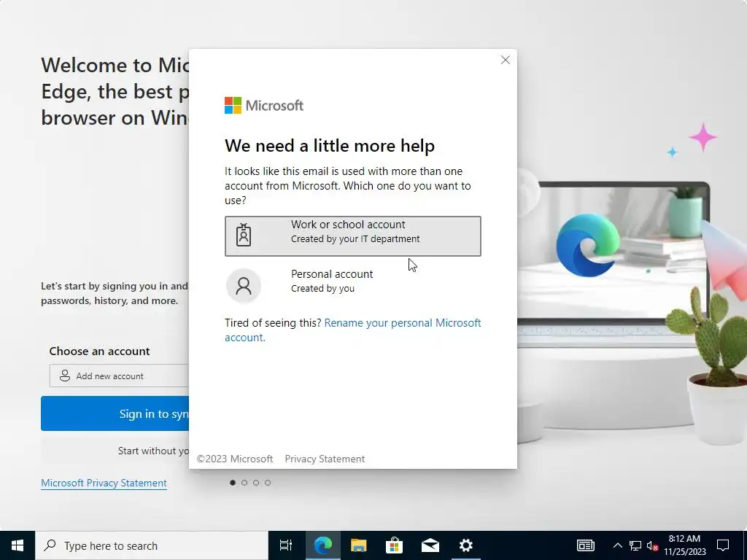Screen dimensions: 747x560
Task: Click the person icon beside Add new account
Action: coord(65,376)
